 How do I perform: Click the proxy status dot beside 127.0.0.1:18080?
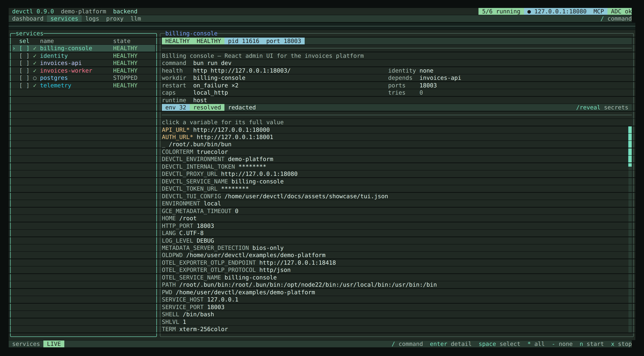click(x=529, y=12)
